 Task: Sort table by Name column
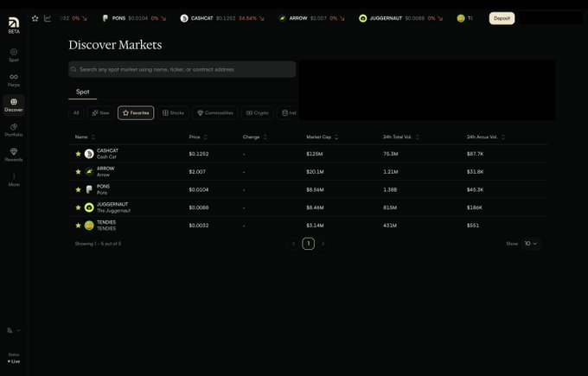coord(85,137)
